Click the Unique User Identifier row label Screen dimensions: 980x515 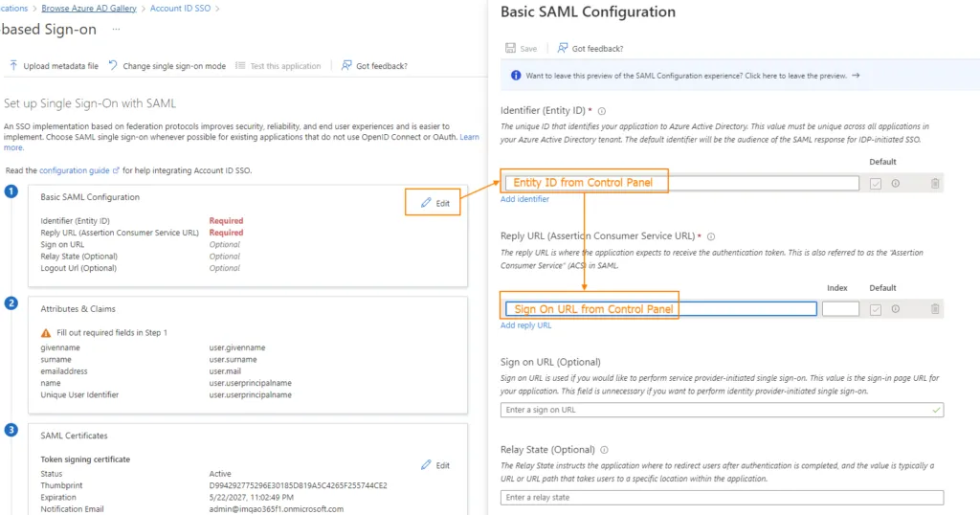click(x=79, y=395)
